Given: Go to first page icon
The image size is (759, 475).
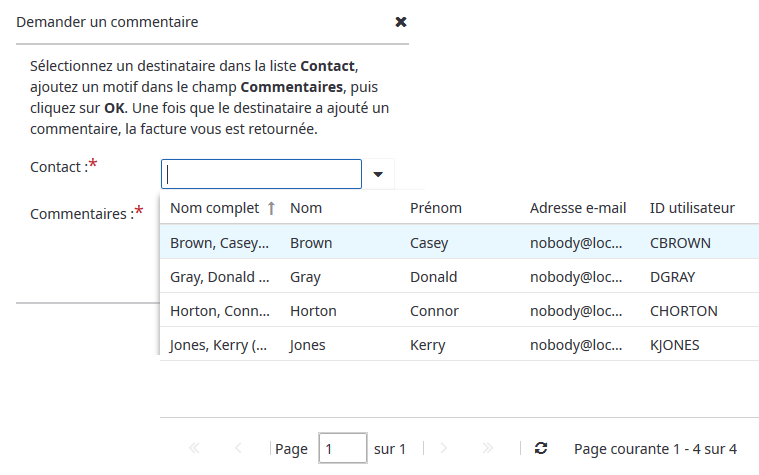Looking at the screenshot, I should tap(194, 449).
